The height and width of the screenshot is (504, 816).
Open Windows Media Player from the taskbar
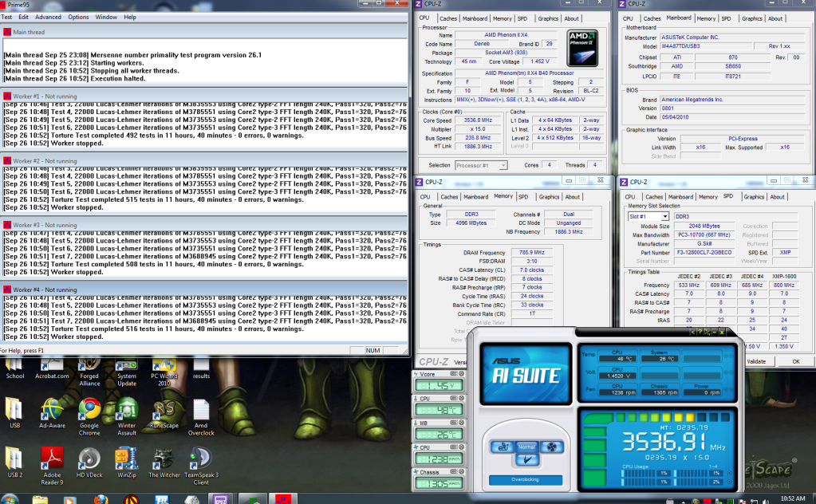tap(69, 500)
